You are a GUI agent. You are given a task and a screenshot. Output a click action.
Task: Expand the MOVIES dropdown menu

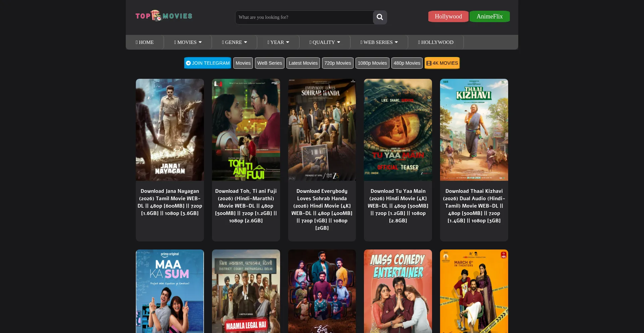click(x=188, y=42)
